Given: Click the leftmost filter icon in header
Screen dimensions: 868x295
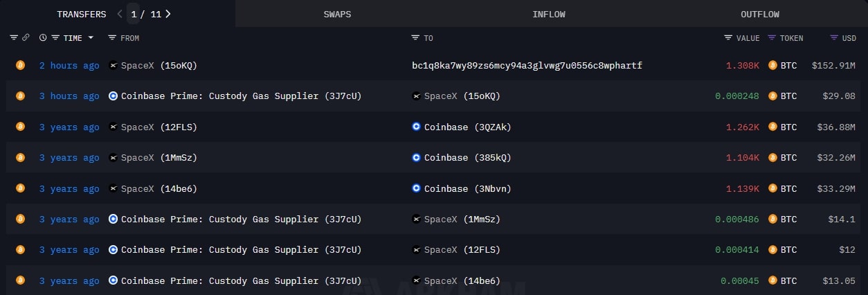Looking at the screenshot, I should click(14, 38).
